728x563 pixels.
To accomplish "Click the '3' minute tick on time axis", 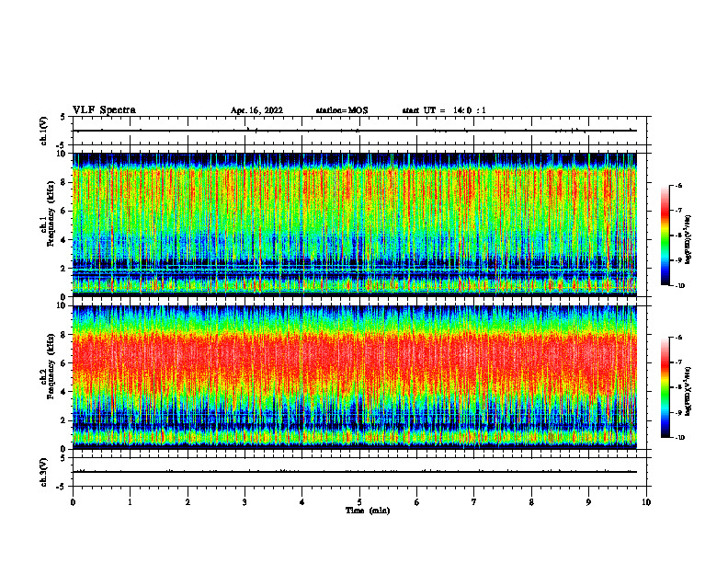I will coord(245,502).
